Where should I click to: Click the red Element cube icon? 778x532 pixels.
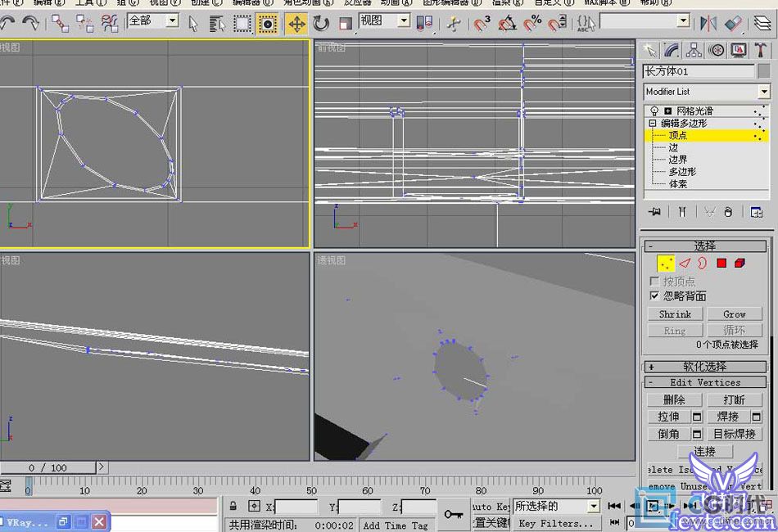click(740, 264)
